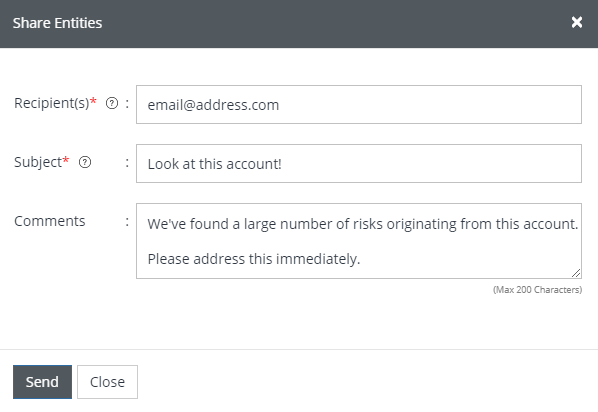The width and height of the screenshot is (598, 412).
Task: Click the red asterisk after Recipient(s)
Action: coord(93,101)
